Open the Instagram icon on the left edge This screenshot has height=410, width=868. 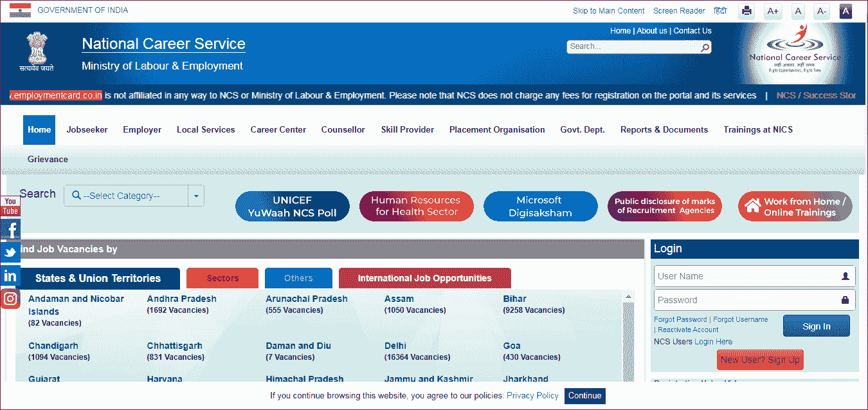(x=10, y=298)
